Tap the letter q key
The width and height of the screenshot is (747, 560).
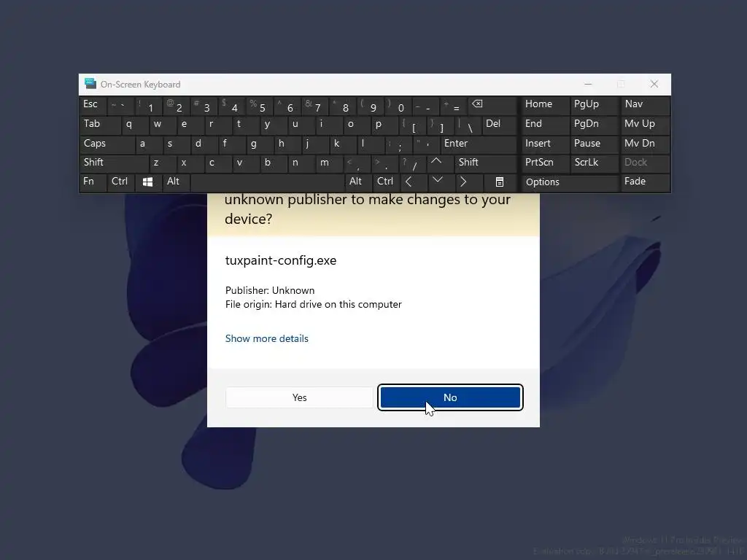pyautogui.click(x=134, y=125)
